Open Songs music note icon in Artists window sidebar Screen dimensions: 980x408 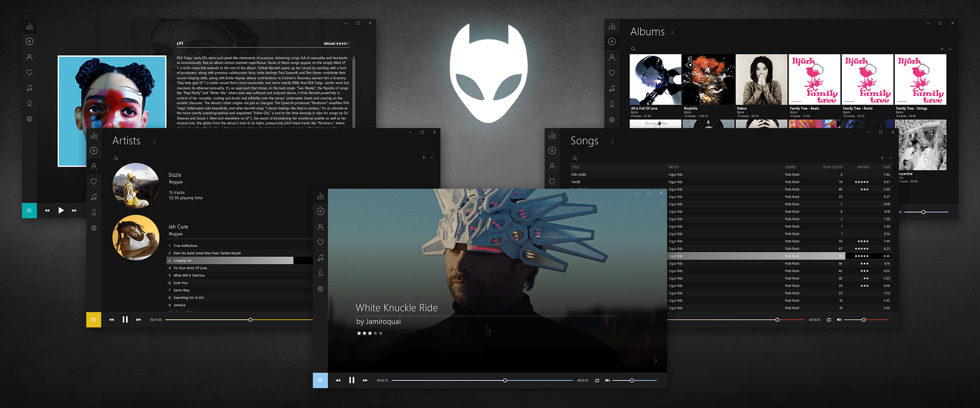(94, 197)
